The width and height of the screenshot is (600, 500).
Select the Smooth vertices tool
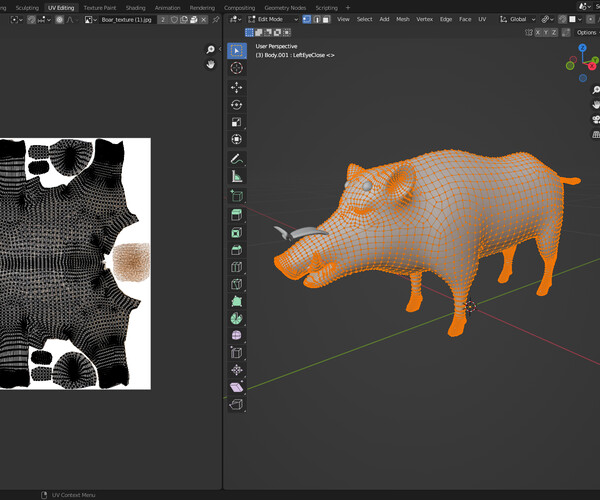(x=236, y=336)
